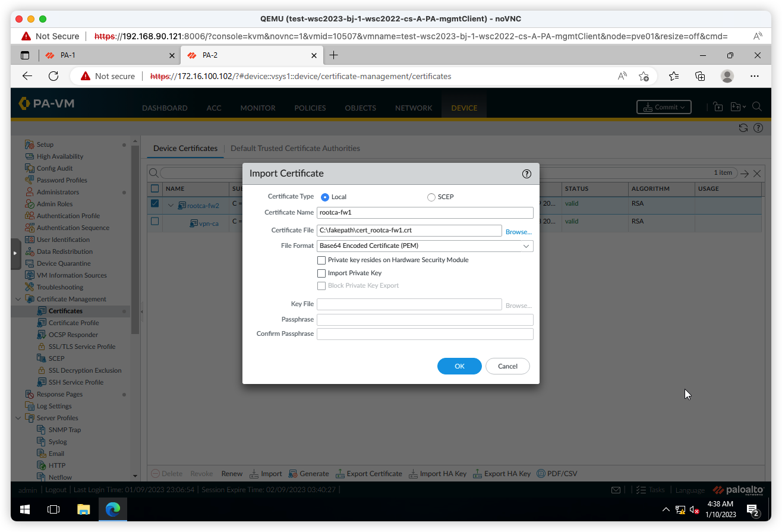Click the refresh configuration icon
The image size is (782, 532).
point(743,127)
